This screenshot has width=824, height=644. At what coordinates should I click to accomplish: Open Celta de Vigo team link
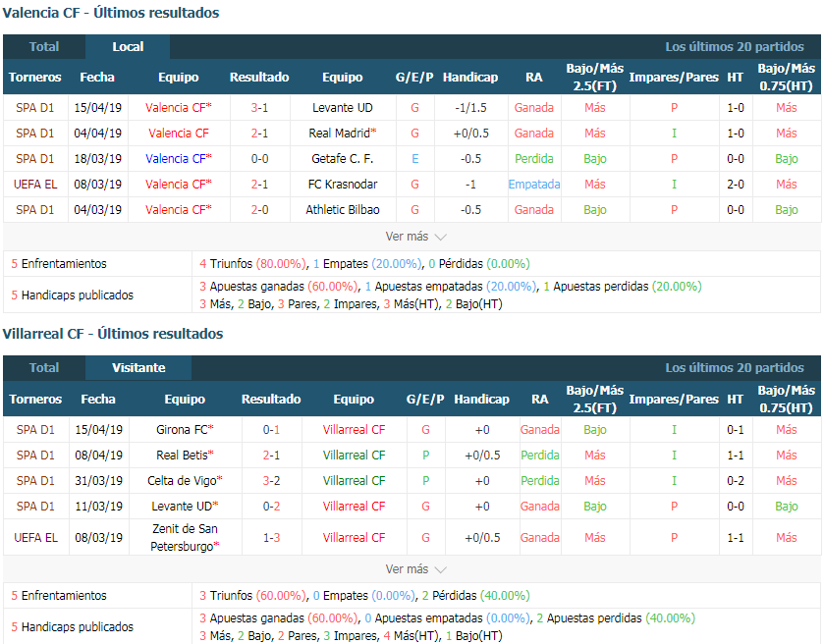tap(185, 481)
